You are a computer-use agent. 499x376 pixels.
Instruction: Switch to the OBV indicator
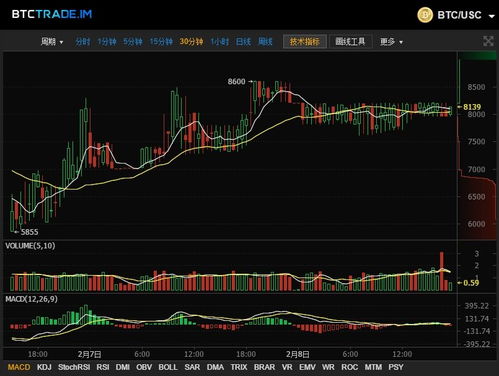click(144, 367)
